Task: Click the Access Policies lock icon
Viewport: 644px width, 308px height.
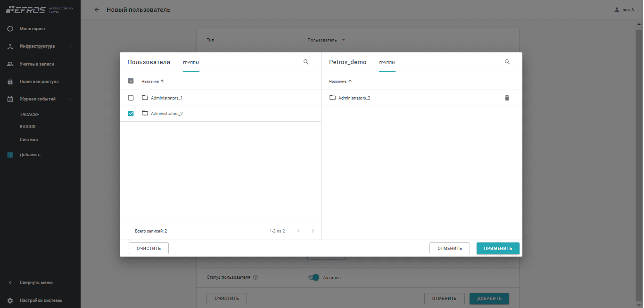Action: pos(10,81)
